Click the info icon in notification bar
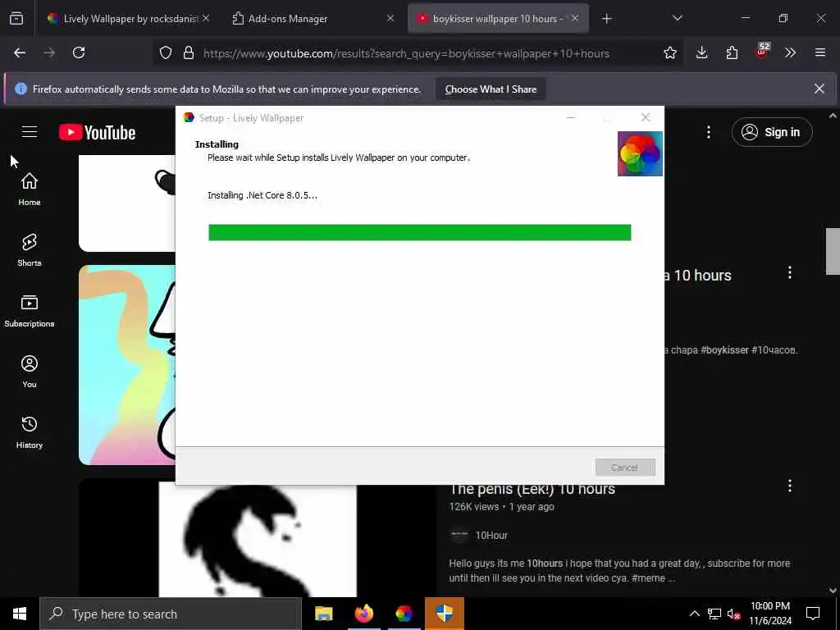840x630 pixels. [x=21, y=89]
